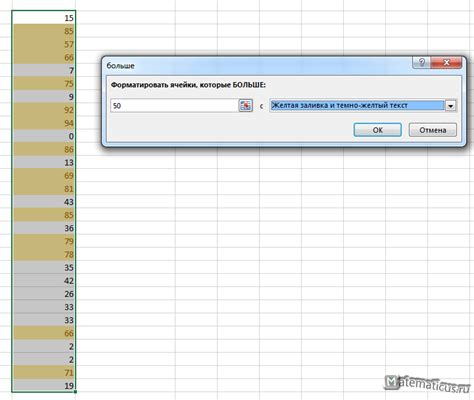
Task: Select the cell with value 79
Action: click(44, 241)
